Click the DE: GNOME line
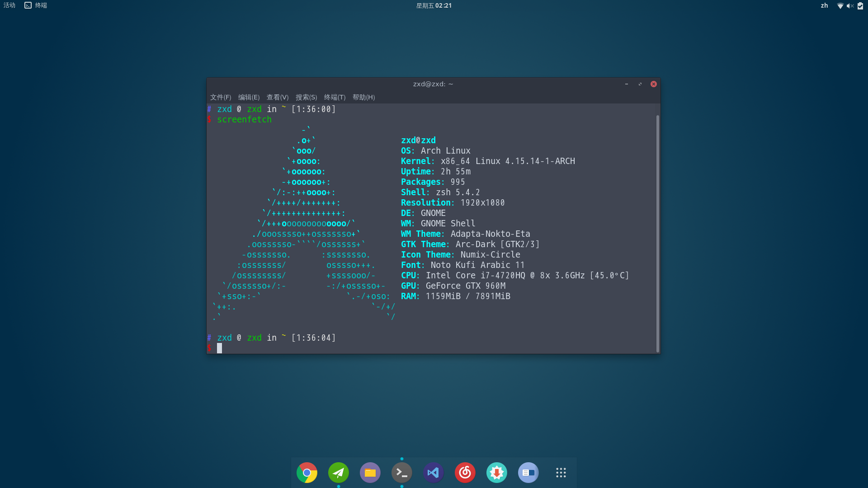The width and height of the screenshot is (868, 488). tap(424, 213)
